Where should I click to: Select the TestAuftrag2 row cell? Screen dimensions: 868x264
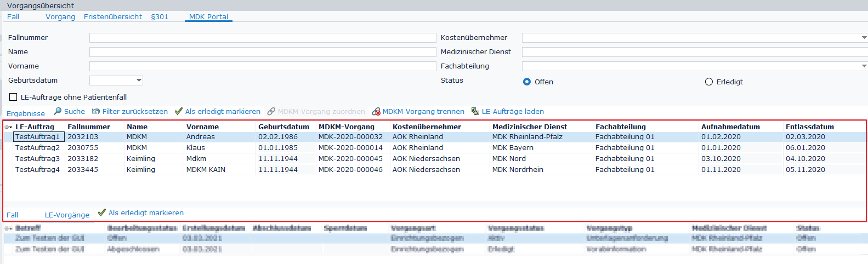click(38, 148)
